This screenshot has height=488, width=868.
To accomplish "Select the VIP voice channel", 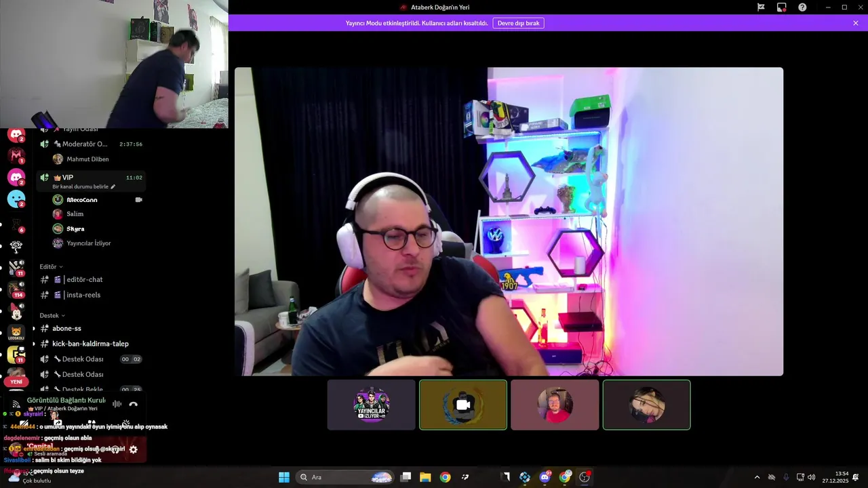I will pos(91,178).
